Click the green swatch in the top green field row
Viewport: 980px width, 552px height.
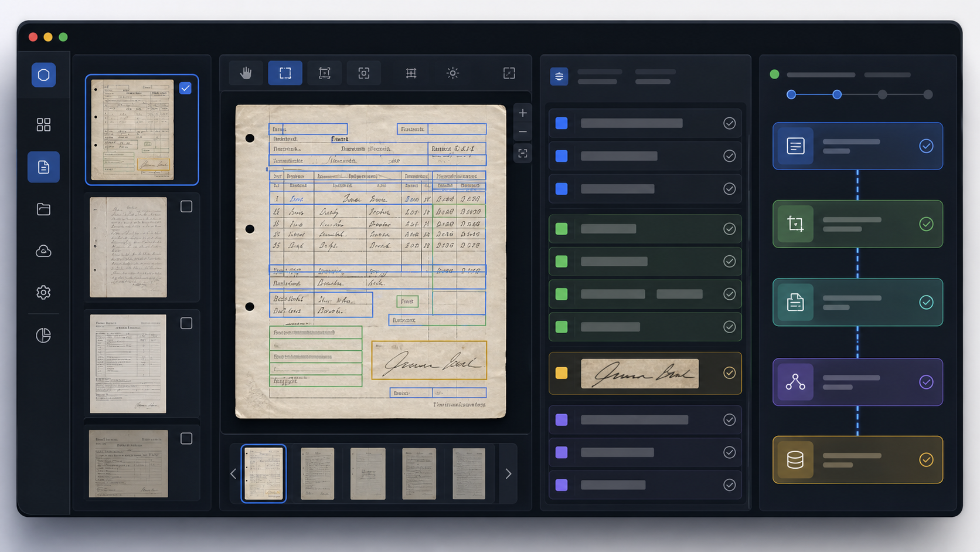pos(562,229)
